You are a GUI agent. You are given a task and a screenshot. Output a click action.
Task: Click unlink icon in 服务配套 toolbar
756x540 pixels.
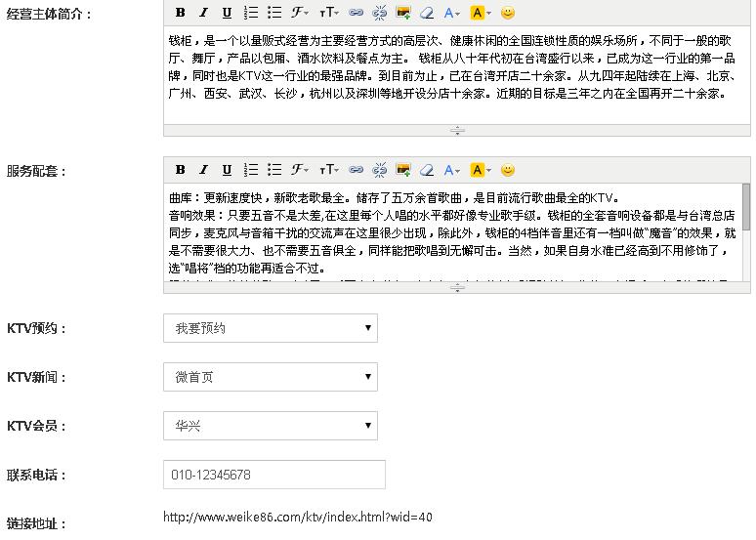380,170
